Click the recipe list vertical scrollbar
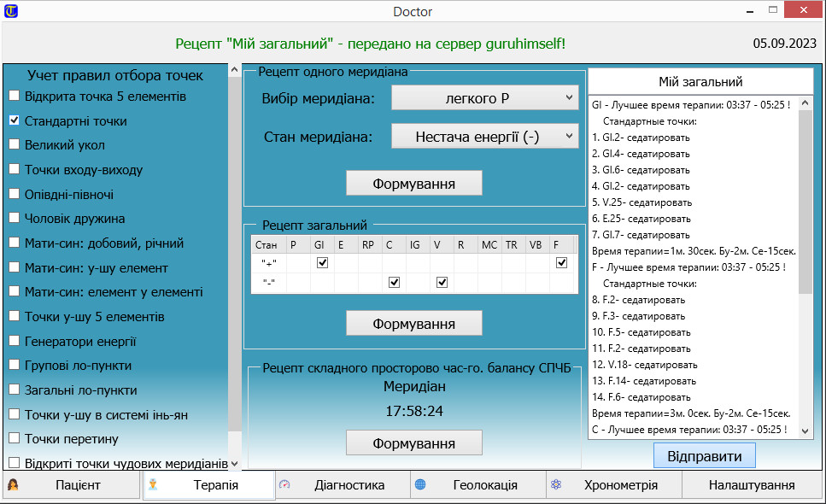 [x=805, y=256]
